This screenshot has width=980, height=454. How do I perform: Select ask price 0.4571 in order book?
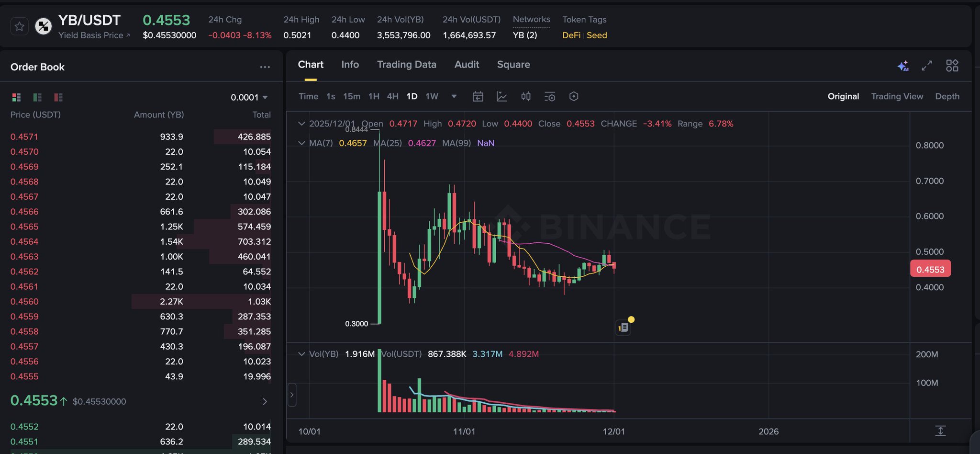24,137
